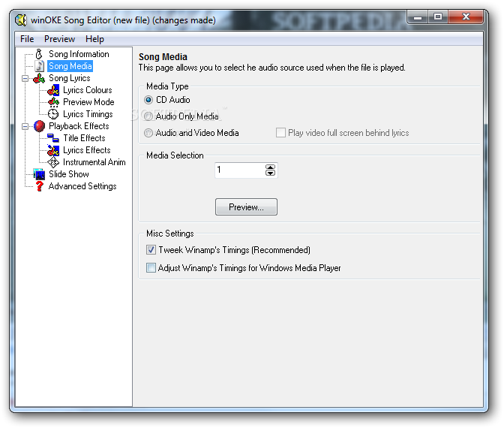Open Instrumental Anim page
The image size is (504, 428).
pos(94,162)
